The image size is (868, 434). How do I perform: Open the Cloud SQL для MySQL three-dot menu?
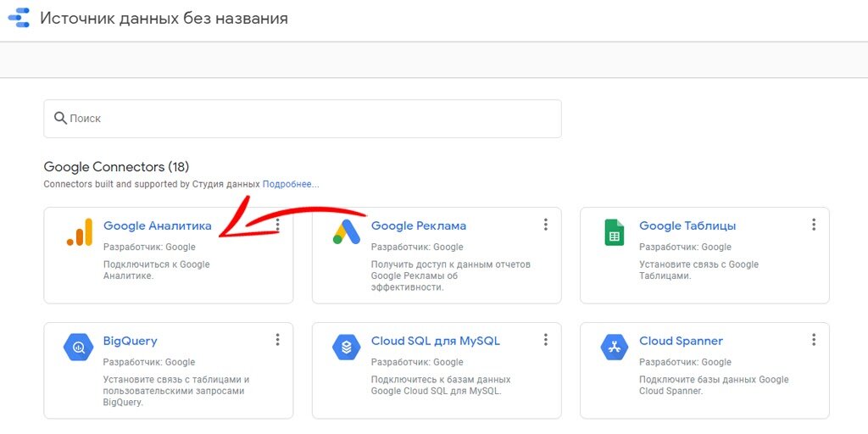click(x=546, y=339)
